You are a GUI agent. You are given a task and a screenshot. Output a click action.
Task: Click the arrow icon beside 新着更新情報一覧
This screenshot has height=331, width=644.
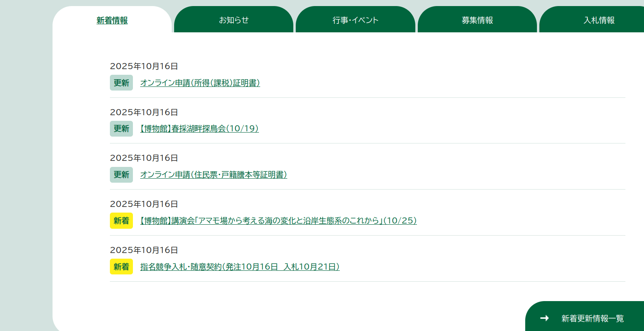544,318
